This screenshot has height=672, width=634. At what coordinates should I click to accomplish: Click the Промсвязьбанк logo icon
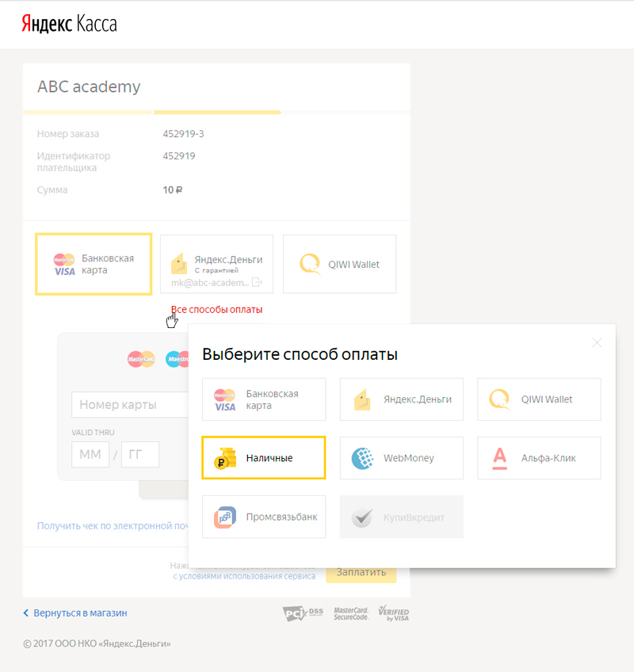[225, 517]
